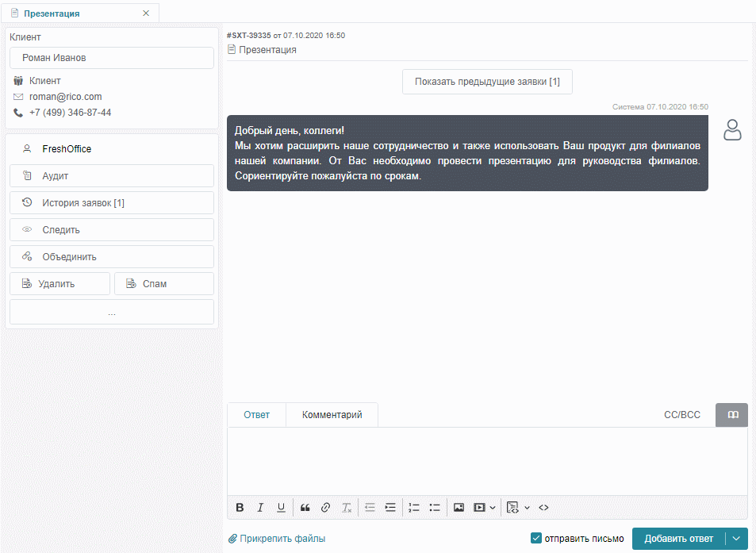Switch to the Комментарий tab
The height and width of the screenshot is (553, 756).
tap(332, 415)
